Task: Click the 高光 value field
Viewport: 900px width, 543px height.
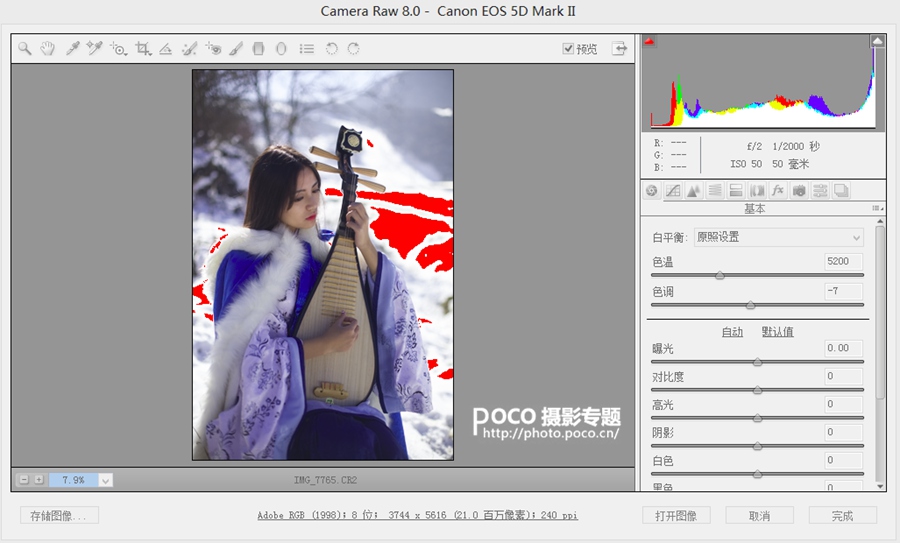Action: click(x=843, y=404)
